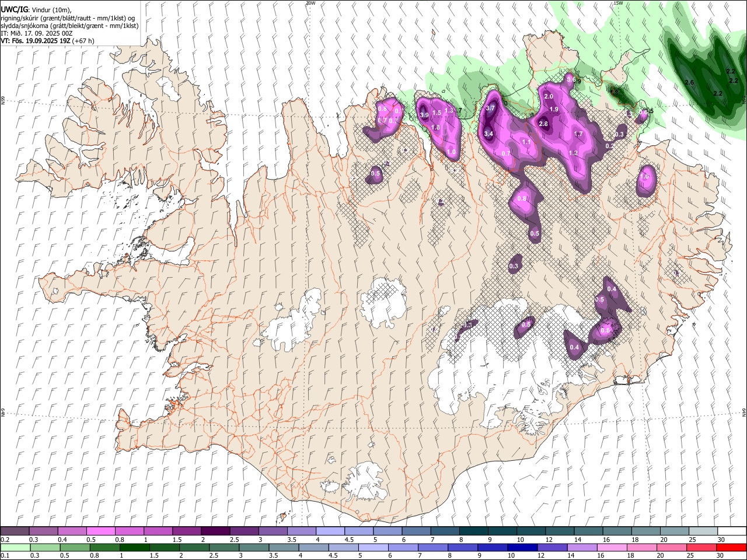Screen dimensions: 747x560
Task: Click the snow swatch starting at 1.5
Action: 186,531
